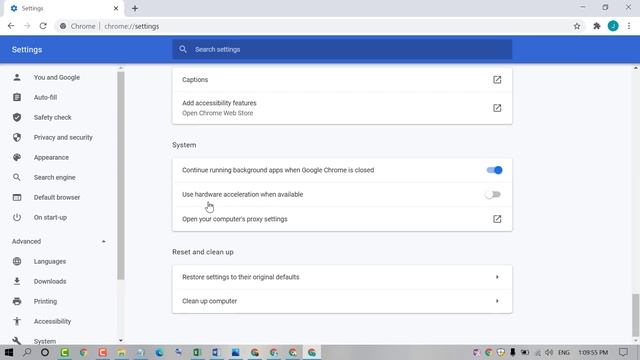
Task: Open Windows Start menu
Action: point(9,352)
